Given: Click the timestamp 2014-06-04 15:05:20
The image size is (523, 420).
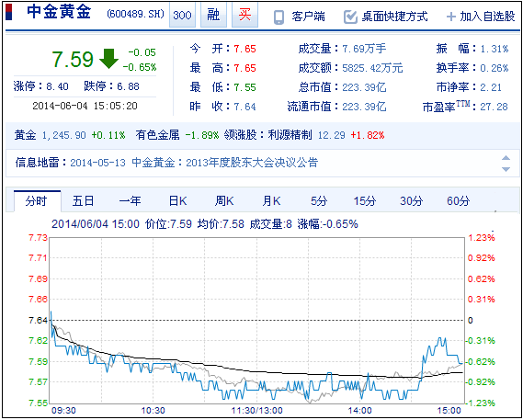Looking at the screenshot, I should coord(85,106).
